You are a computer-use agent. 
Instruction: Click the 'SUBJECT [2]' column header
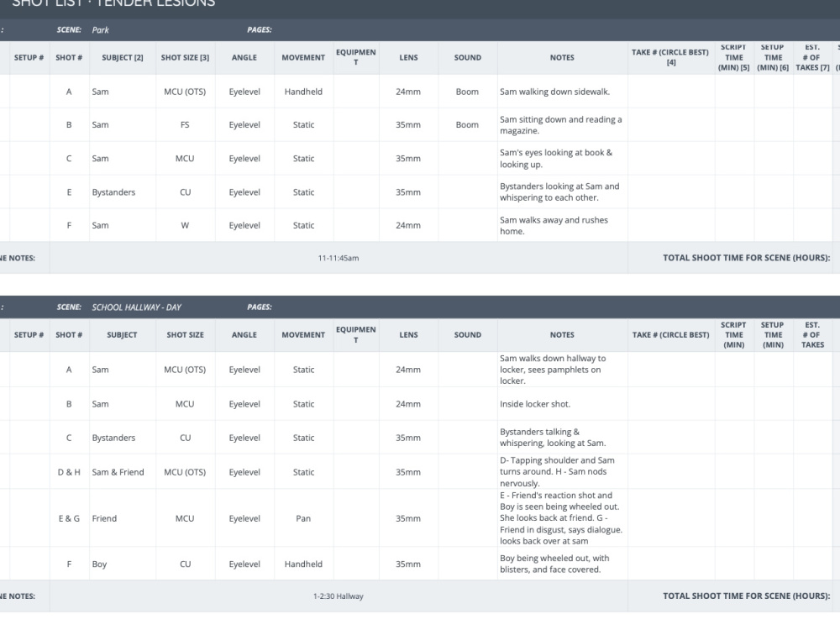122,57
